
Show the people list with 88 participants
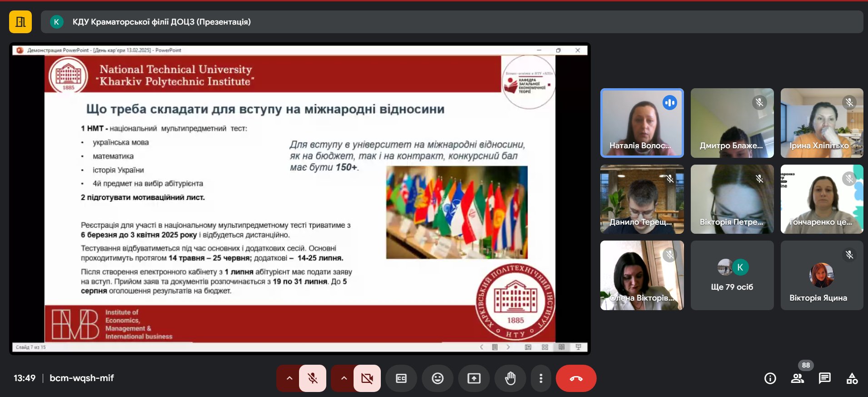coord(798,378)
